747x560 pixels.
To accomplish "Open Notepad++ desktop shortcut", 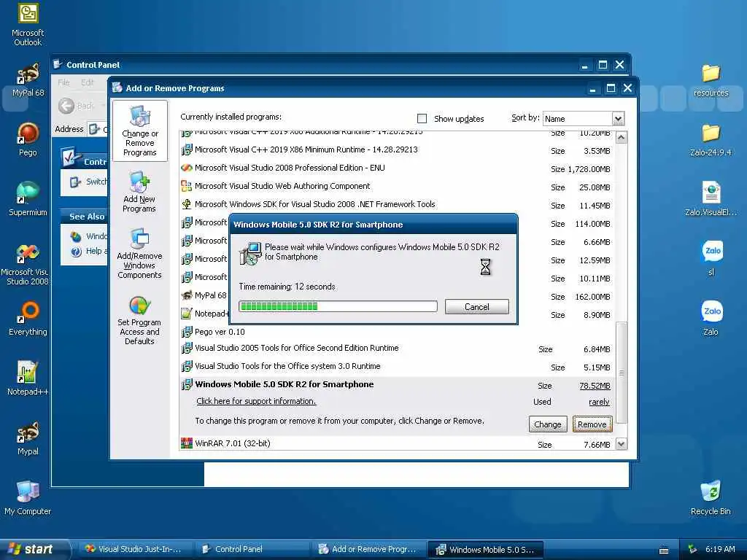I will point(28,378).
